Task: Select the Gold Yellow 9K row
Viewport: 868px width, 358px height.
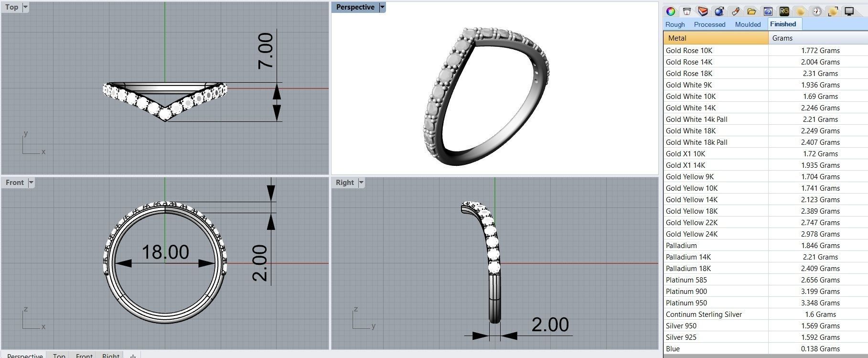Action: coord(765,176)
